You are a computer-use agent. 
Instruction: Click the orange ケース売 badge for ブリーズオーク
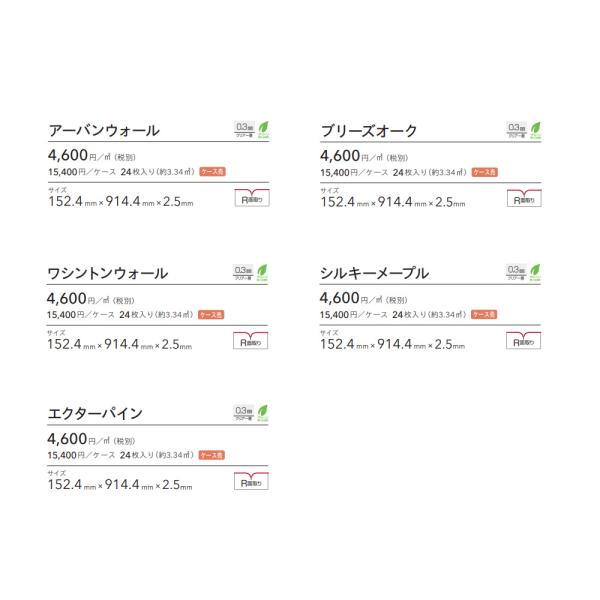[484, 172]
